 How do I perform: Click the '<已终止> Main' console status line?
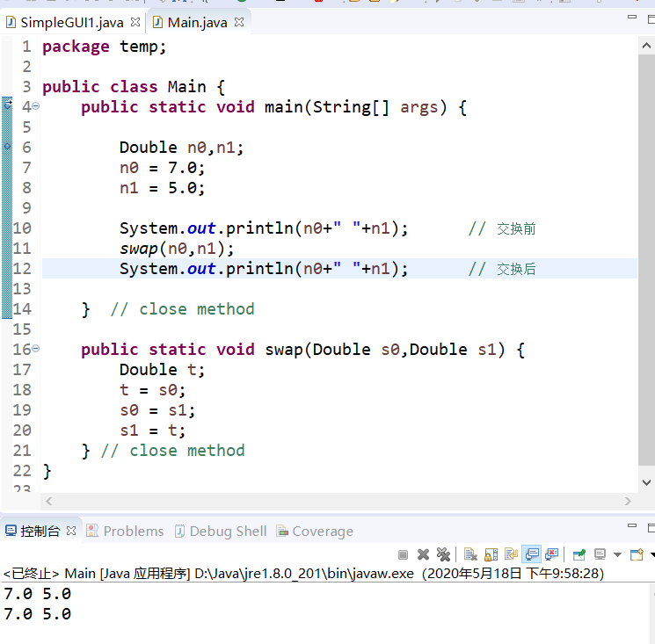(x=303, y=574)
